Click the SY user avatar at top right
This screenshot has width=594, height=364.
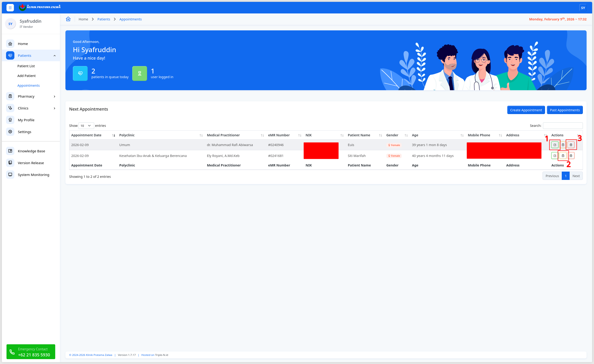(x=583, y=8)
